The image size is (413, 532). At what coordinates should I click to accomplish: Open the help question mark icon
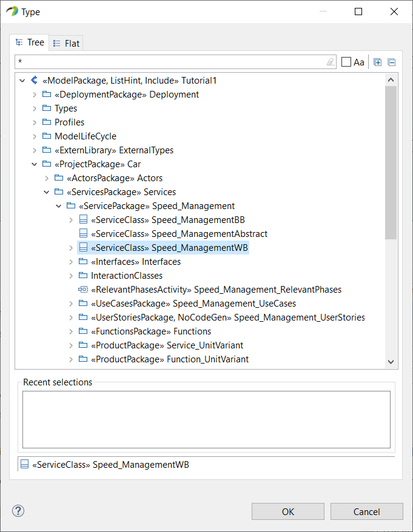coord(18,511)
